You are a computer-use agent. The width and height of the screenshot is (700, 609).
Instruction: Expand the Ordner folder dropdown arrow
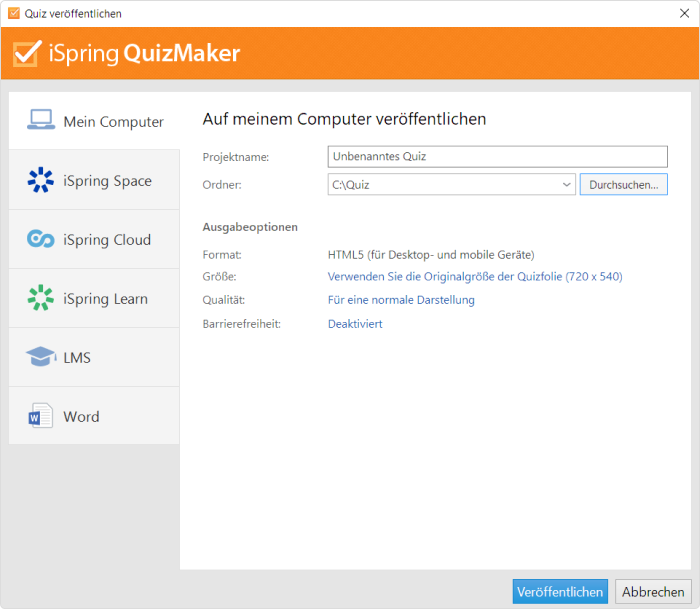pos(567,184)
